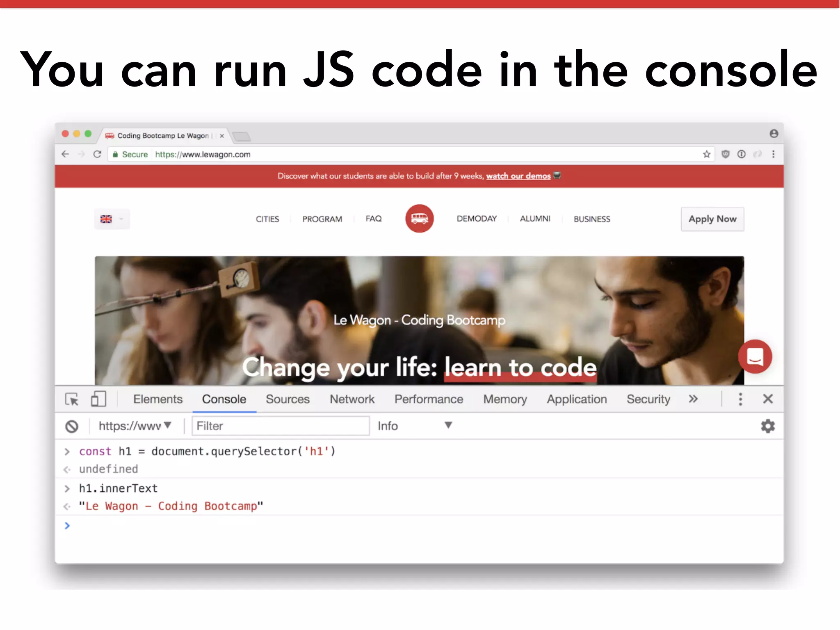
Task: Open a new browser tab
Action: coord(241,136)
